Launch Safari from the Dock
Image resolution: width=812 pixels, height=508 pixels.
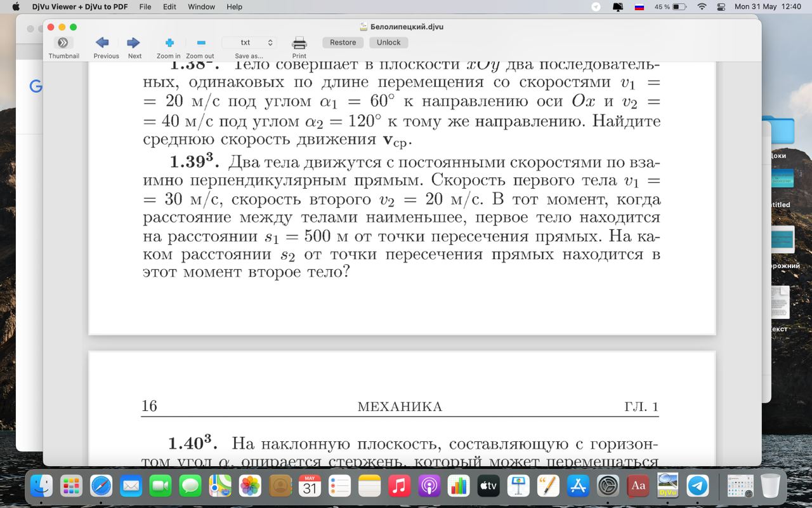[101, 486]
